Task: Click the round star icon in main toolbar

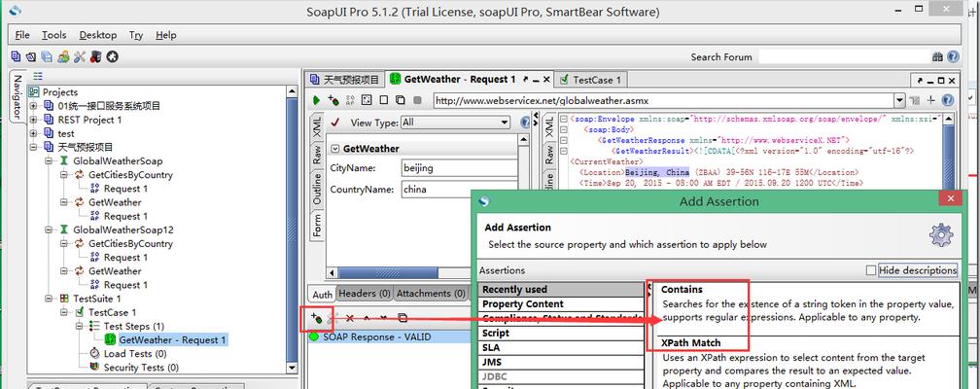Action: point(112,57)
